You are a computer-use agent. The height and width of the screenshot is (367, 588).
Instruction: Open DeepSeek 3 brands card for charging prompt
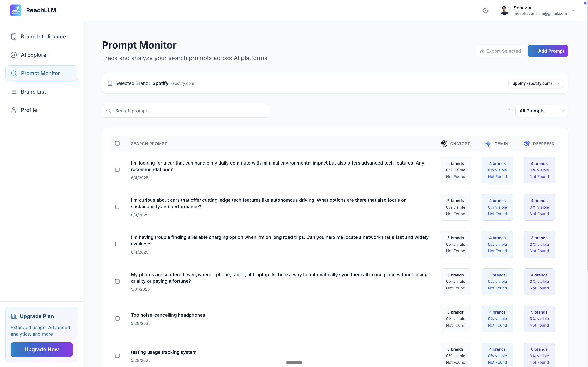pyautogui.click(x=539, y=244)
